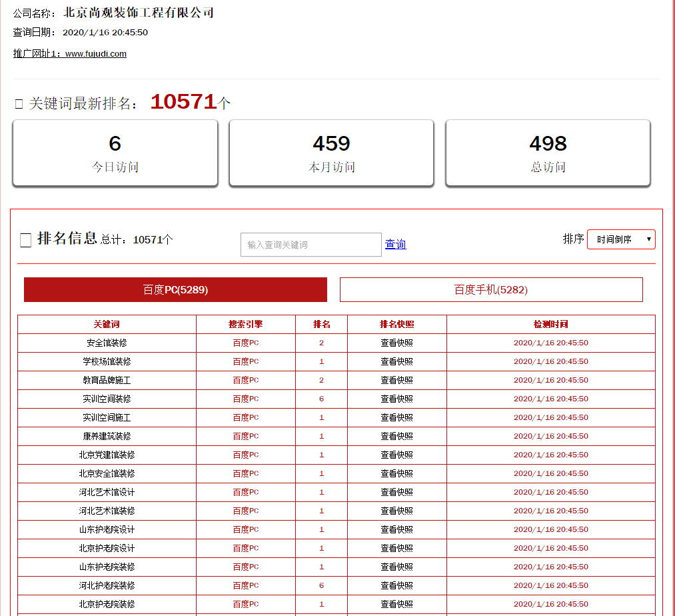Select the 今日访问 statistics card
This screenshot has width=675, height=616.
coord(115,153)
